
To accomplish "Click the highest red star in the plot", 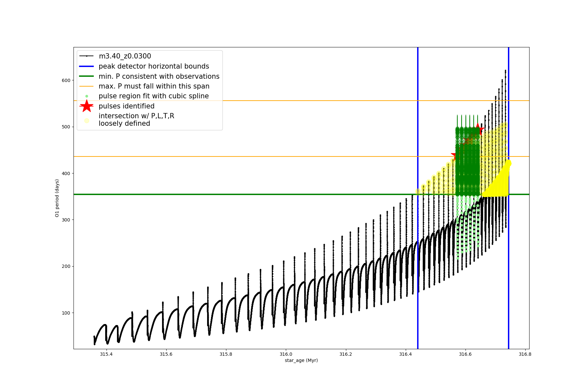I will (478, 129).
